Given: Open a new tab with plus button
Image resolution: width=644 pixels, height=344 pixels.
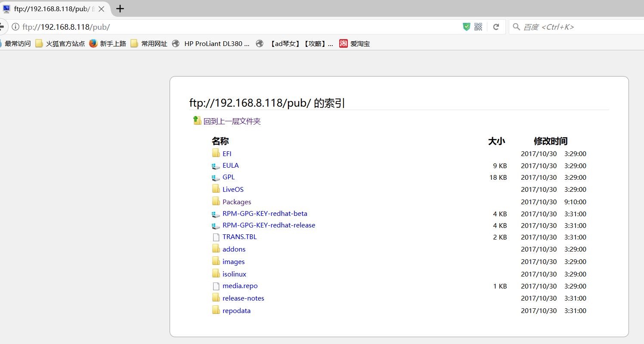Looking at the screenshot, I should pos(120,9).
